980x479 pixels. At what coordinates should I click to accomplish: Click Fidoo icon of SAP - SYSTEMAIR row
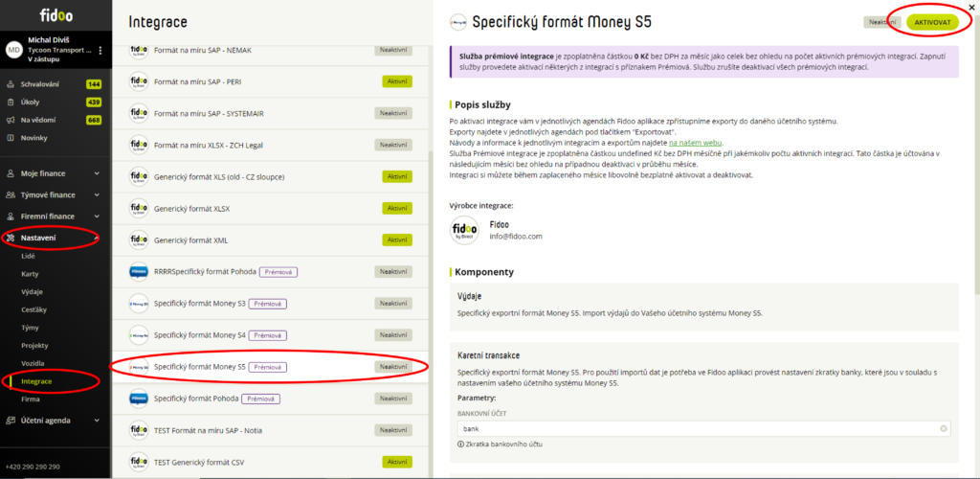(x=139, y=113)
